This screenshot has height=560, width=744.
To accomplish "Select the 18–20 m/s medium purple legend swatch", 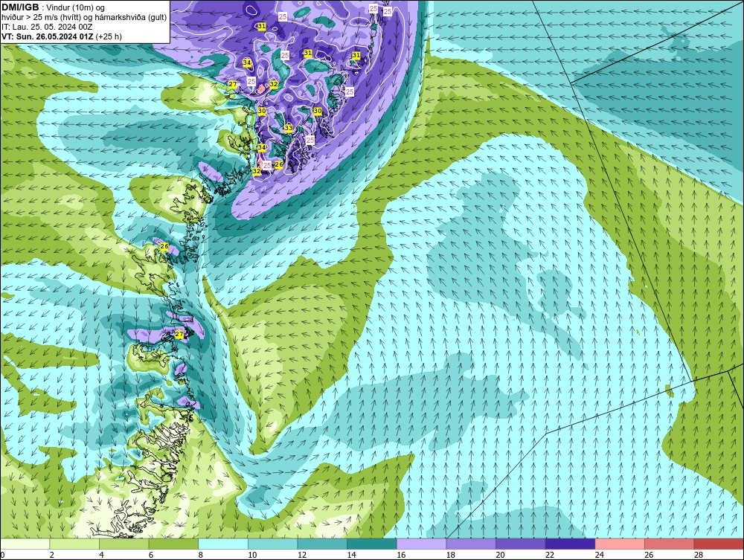I will [x=471, y=544].
